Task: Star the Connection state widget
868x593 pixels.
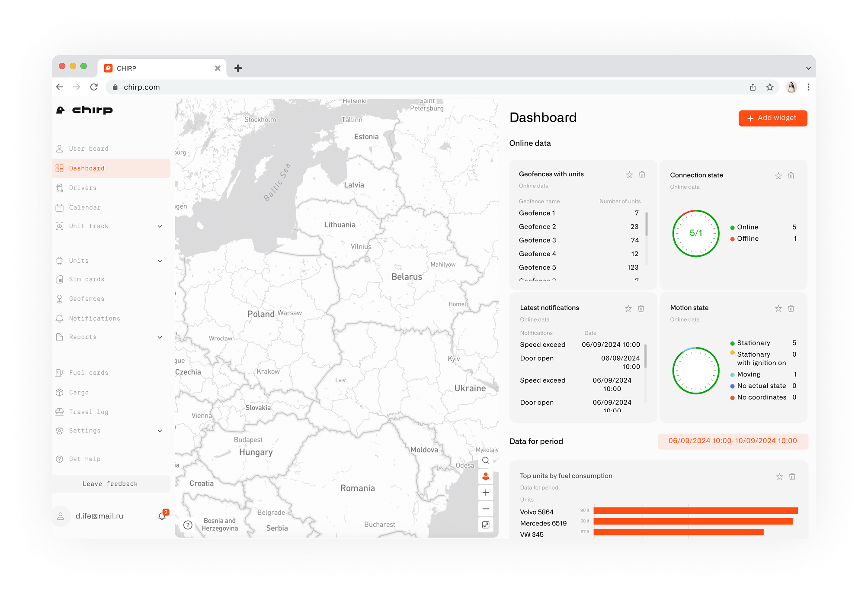Action: click(x=778, y=176)
